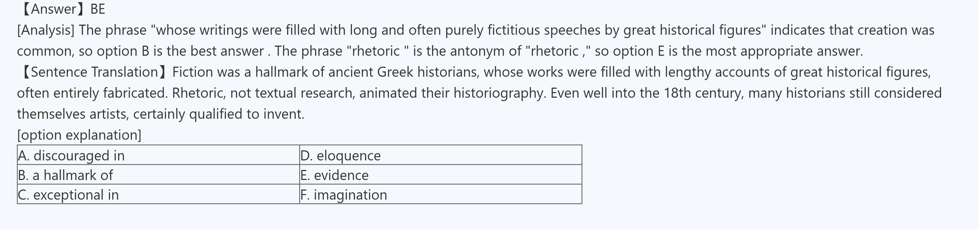Select table cell E. evidence
This screenshot has height=229, width=980.
(335, 176)
